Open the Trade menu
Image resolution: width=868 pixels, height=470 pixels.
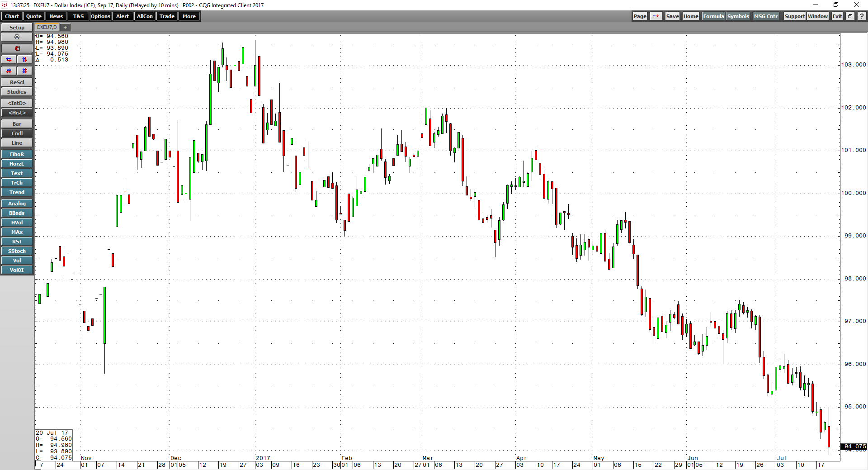167,16
